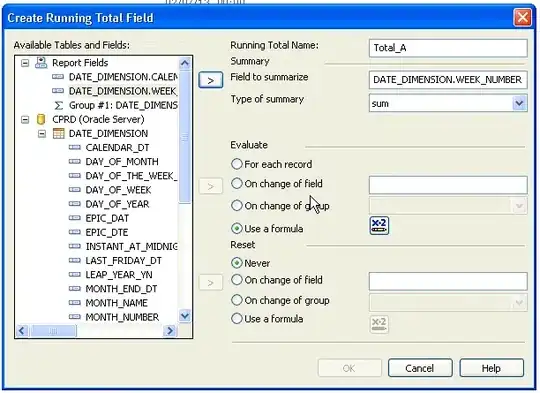The width and height of the screenshot is (540, 393).
Task: Click the CALENDAR_DT field icon
Action: point(75,147)
